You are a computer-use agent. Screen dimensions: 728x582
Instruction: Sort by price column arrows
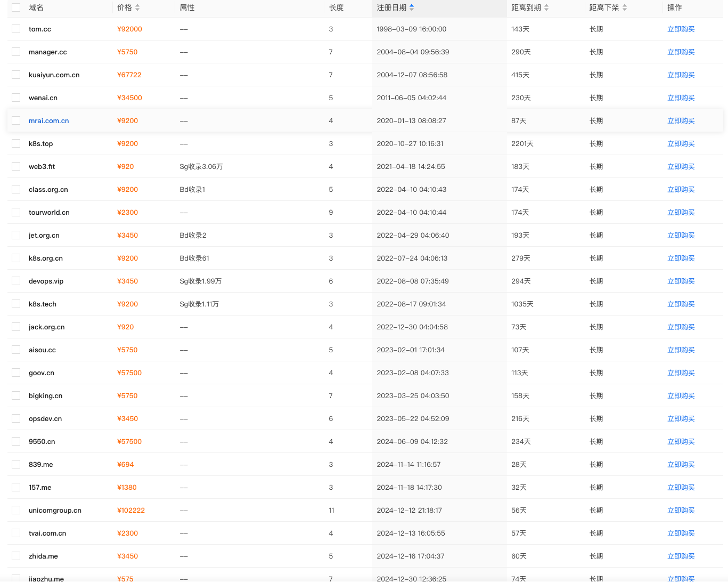[x=137, y=7]
